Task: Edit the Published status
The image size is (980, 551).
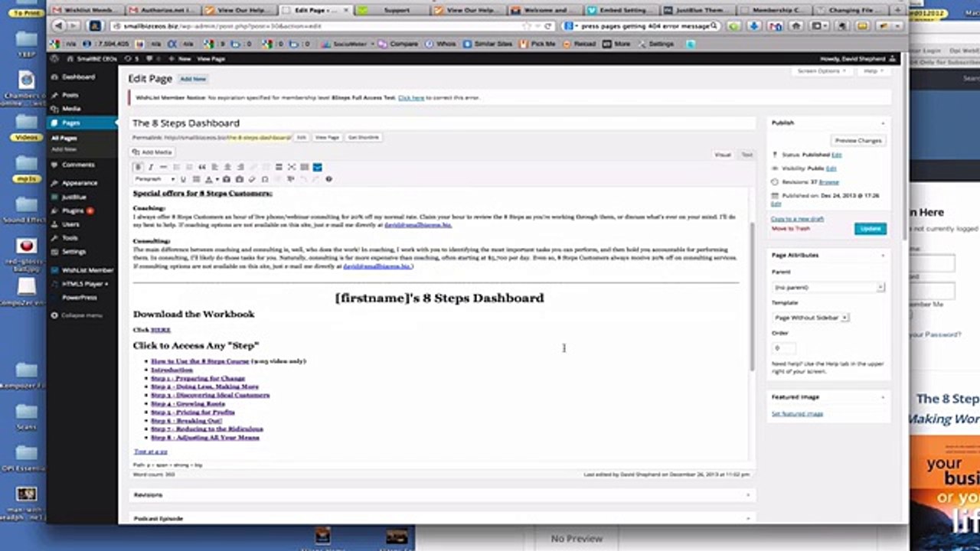Action: click(x=837, y=155)
